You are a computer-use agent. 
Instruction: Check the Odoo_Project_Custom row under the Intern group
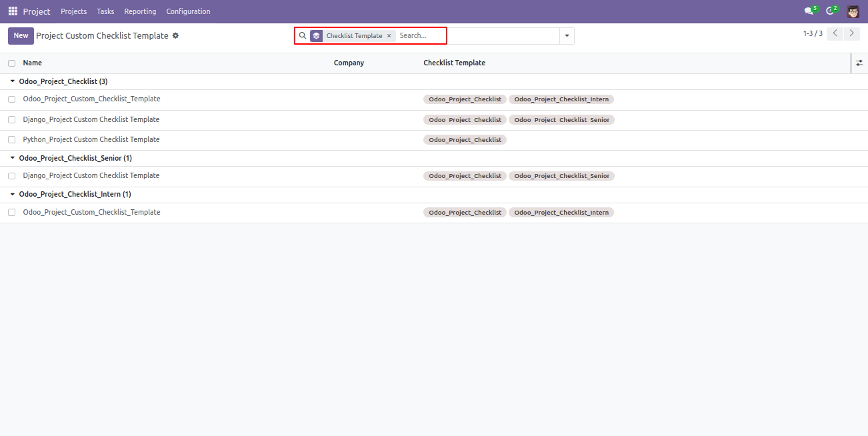click(11, 212)
